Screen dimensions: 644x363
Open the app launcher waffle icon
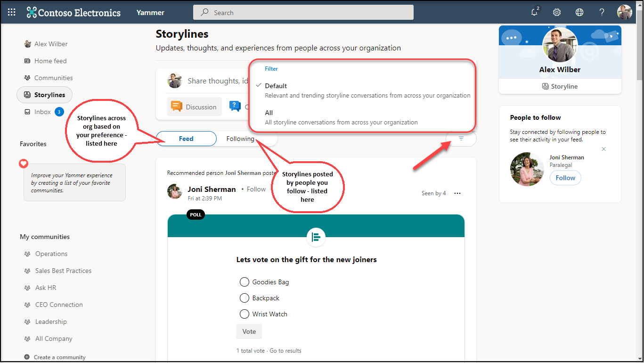point(12,12)
